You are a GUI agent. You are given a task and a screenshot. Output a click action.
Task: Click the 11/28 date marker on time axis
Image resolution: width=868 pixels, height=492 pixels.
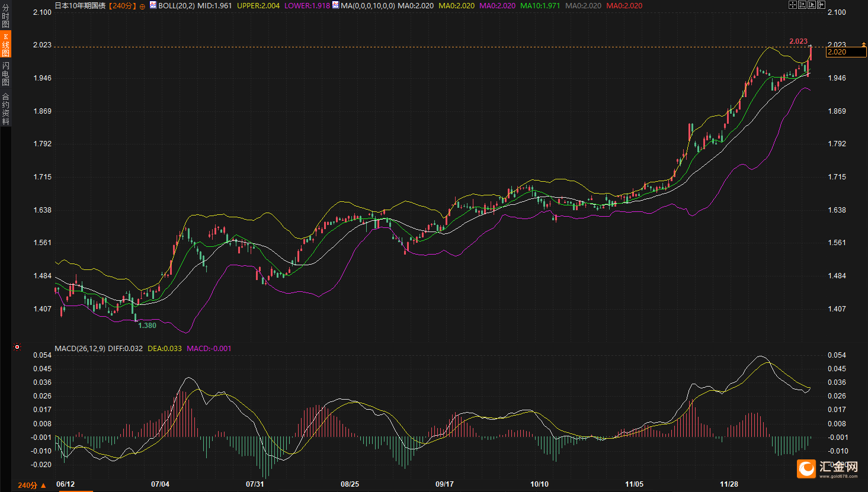tap(729, 484)
